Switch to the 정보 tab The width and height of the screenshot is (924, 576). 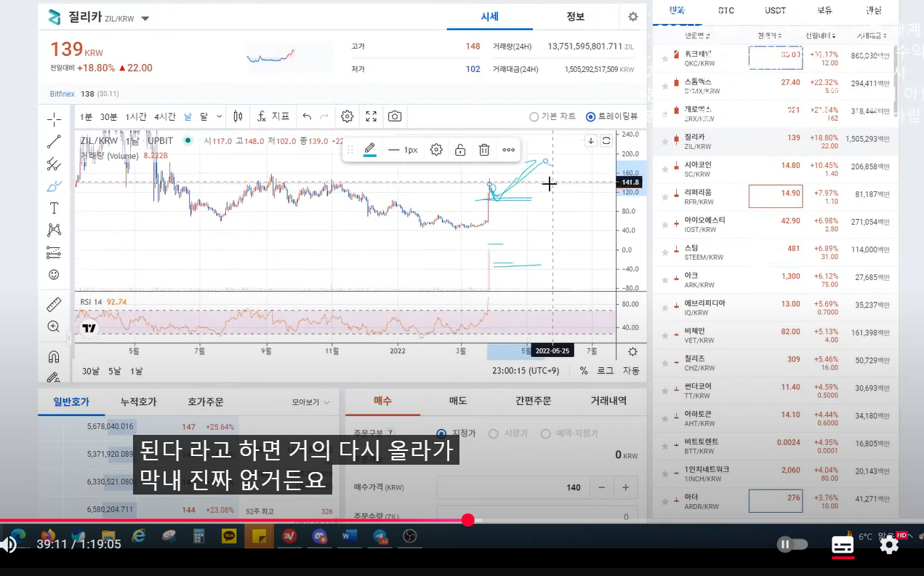(x=575, y=17)
